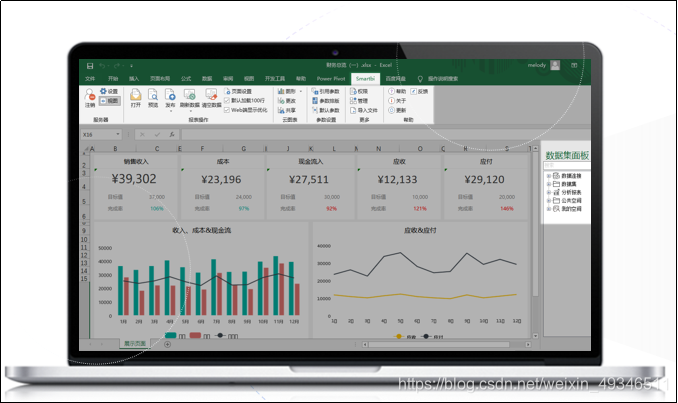Click the ¥29,120 payable value

coord(484,179)
